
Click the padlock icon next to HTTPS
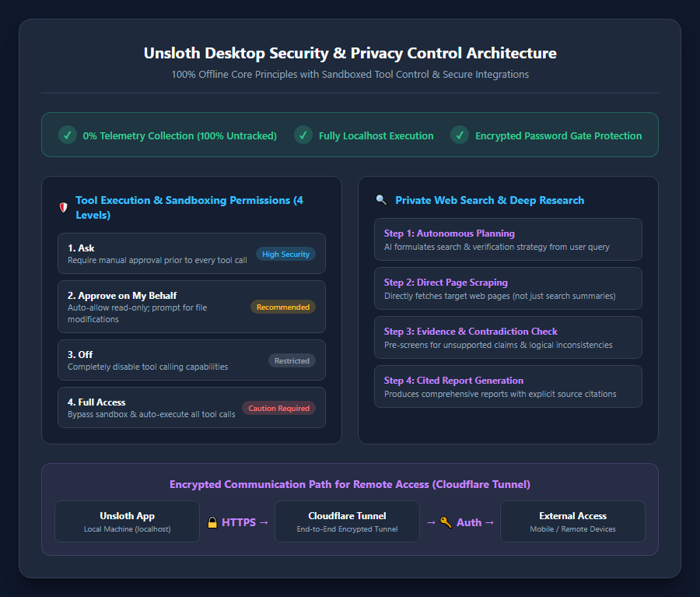coord(212,522)
